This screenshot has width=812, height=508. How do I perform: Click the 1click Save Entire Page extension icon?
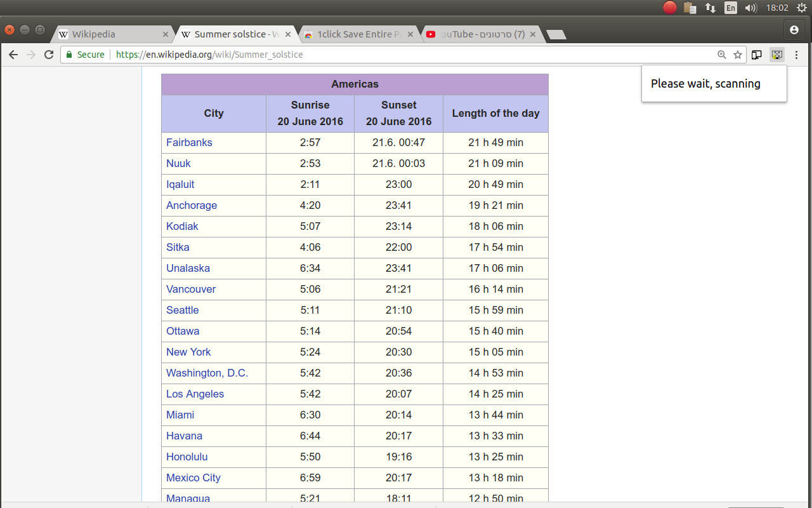(776, 55)
